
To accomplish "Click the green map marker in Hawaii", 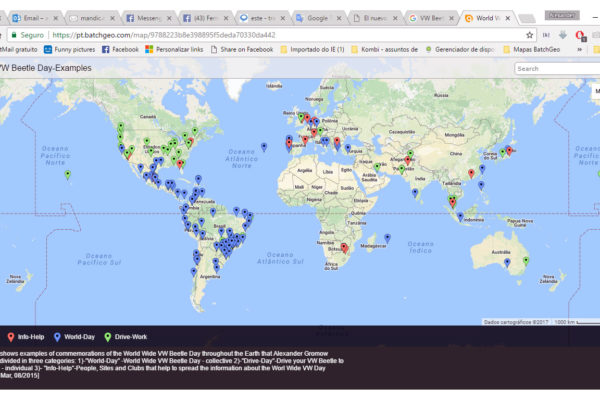I will [68, 174].
